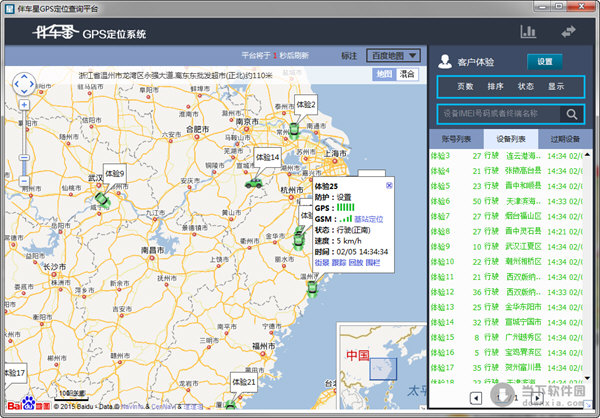Click the 体验9 vehicle marker near 武汉
Image resolution: width=600 pixels, height=418 pixels.
point(103,200)
